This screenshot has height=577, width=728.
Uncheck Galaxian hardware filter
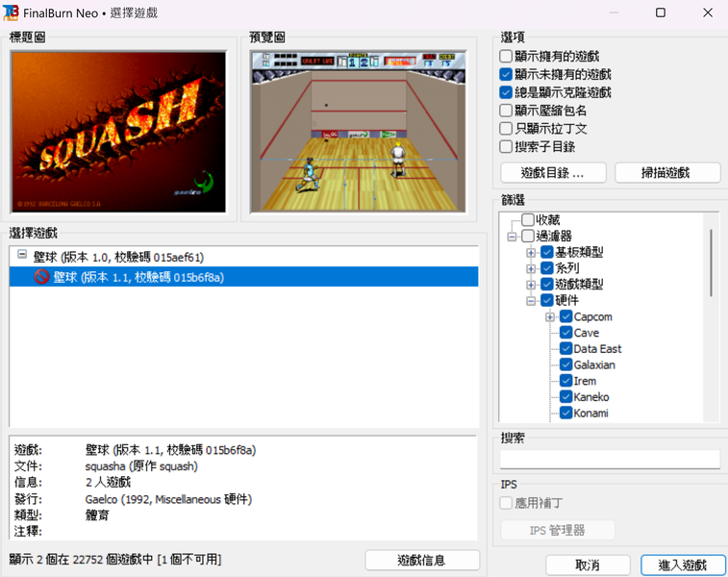pos(566,364)
